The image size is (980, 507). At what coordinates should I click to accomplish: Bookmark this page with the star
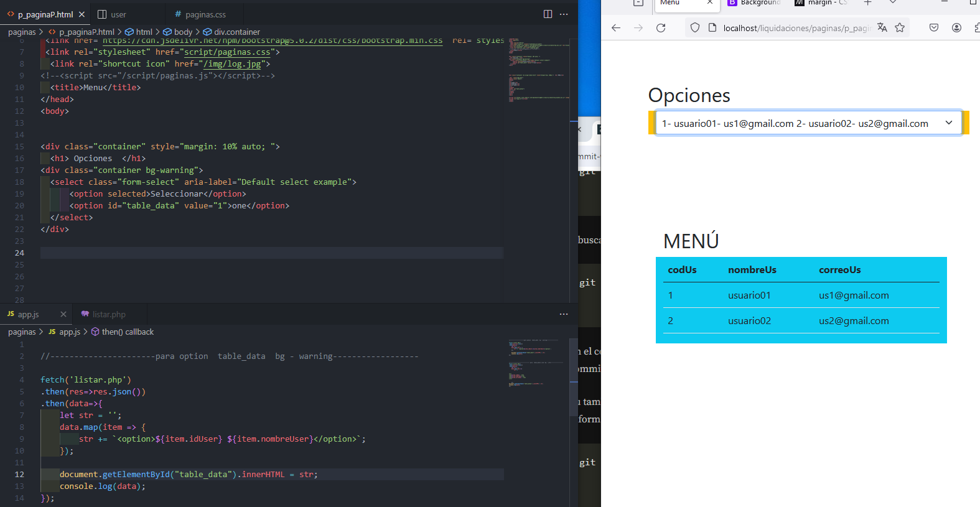(x=900, y=27)
